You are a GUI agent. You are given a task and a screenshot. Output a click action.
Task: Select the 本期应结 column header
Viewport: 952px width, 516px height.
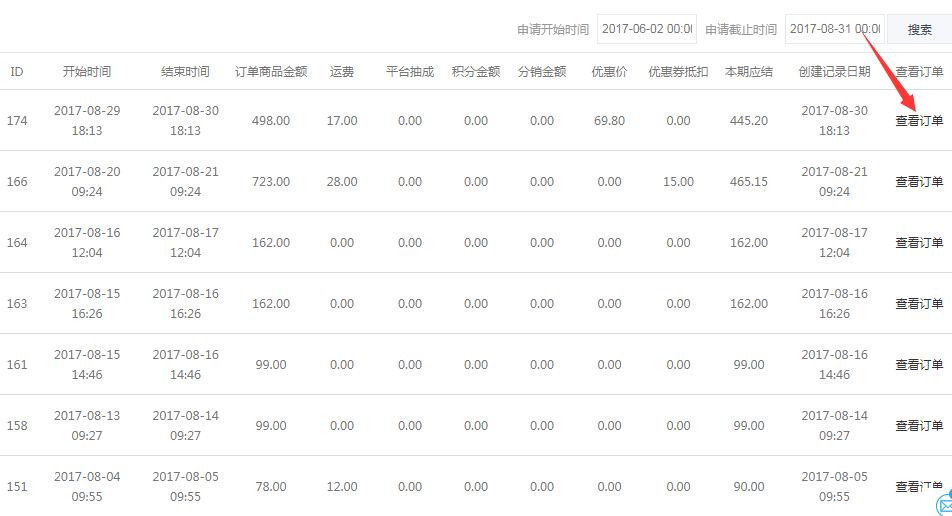[749, 72]
